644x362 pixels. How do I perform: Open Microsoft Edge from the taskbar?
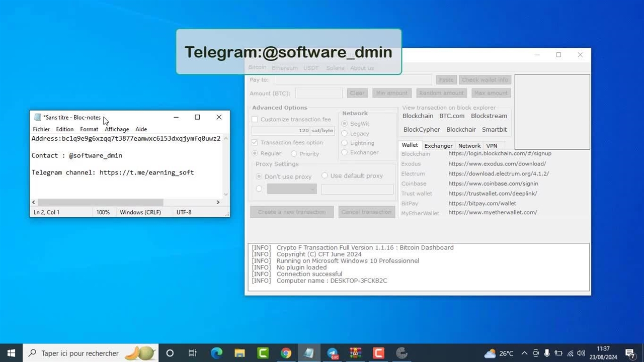[216, 353]
